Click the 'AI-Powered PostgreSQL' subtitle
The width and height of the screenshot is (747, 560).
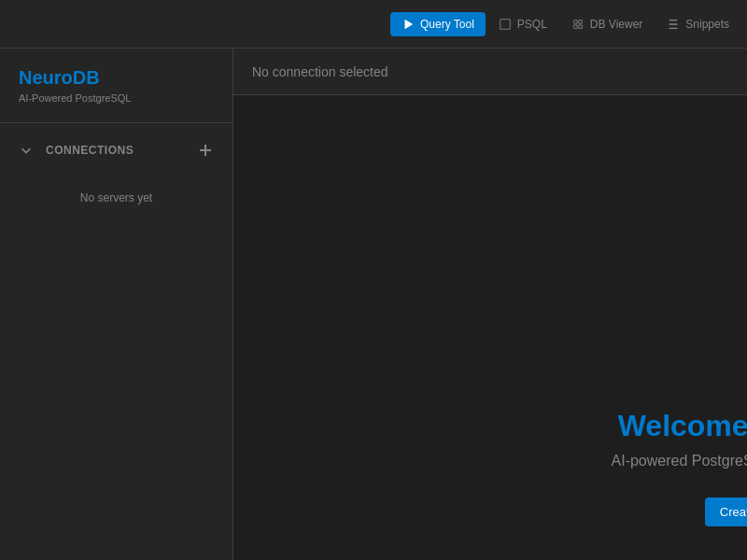point(75,98)
